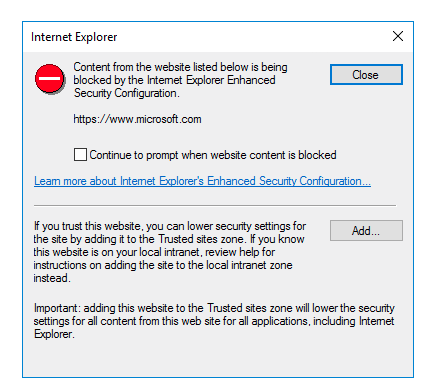Click the word 'instead.' ending the trust paragraph

[x=52, y=278]
